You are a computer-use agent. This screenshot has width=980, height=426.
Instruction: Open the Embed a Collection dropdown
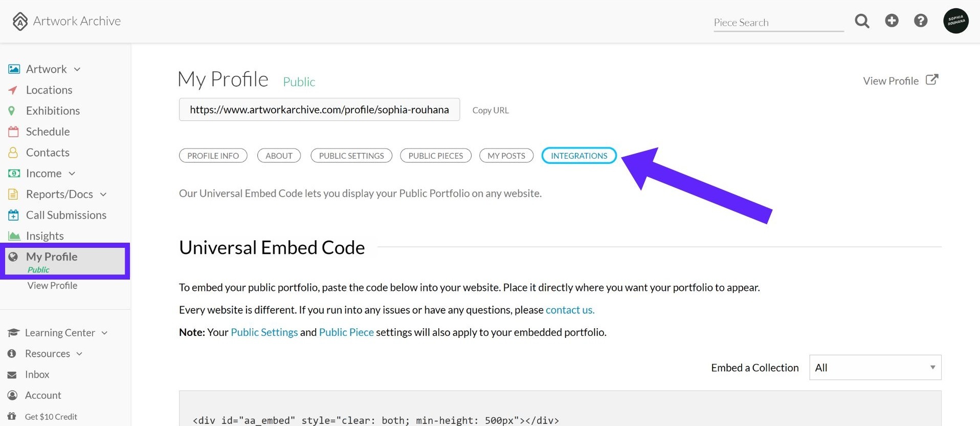click(x=875, y=368)
